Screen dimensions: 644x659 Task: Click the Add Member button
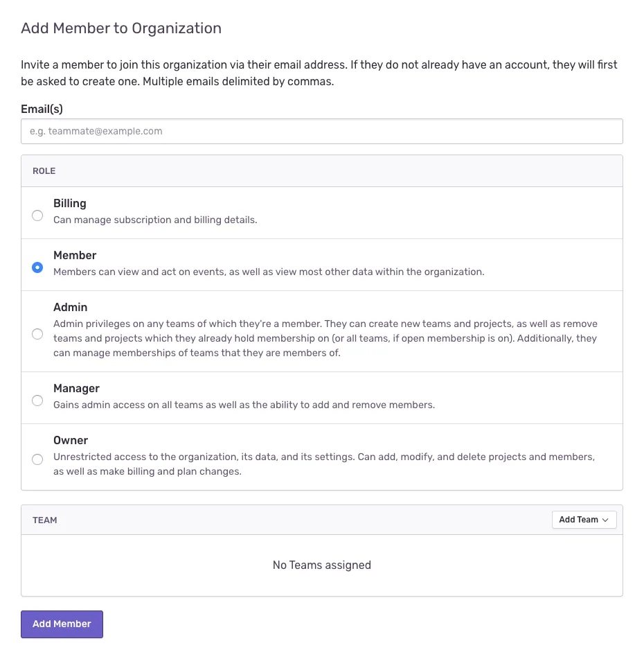(62, 624)
